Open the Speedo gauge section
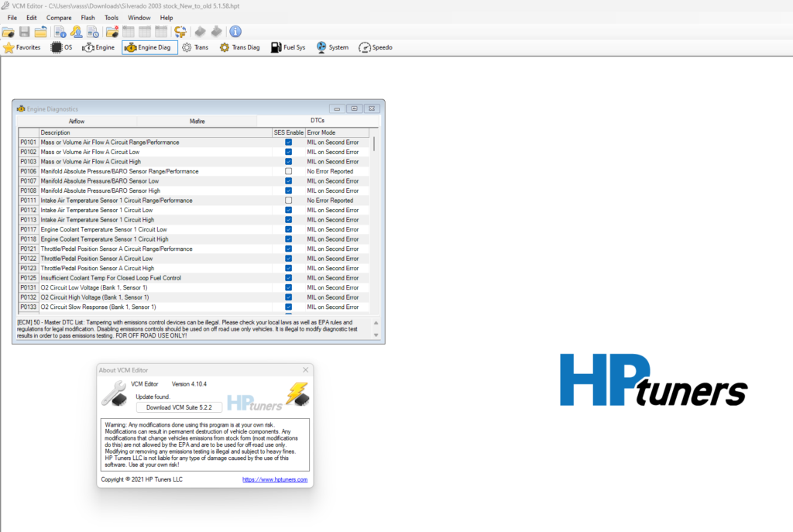The height and width of the screenshot is (532, 793). [376, 47]
